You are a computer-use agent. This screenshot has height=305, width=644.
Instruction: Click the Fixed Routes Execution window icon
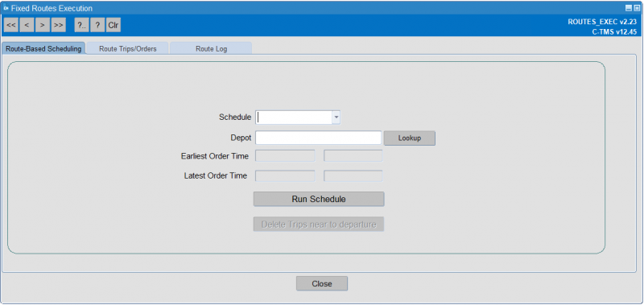[6, 8]
